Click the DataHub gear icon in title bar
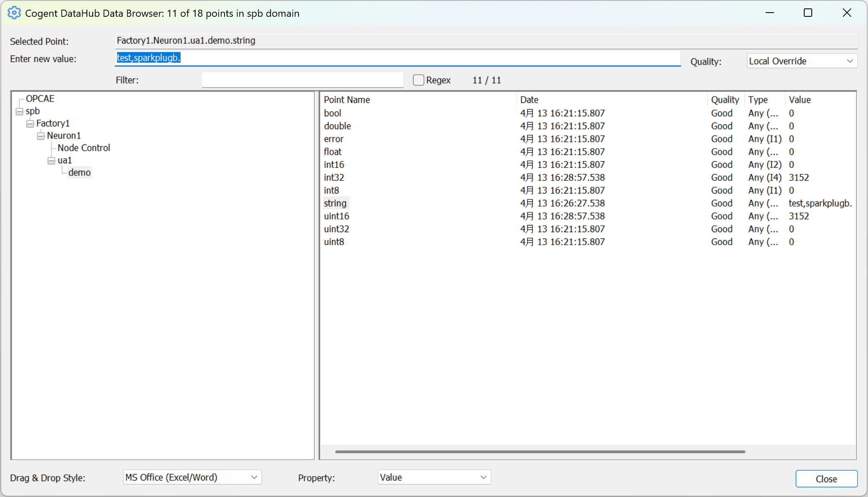868x497 pixels. [14, 13]
